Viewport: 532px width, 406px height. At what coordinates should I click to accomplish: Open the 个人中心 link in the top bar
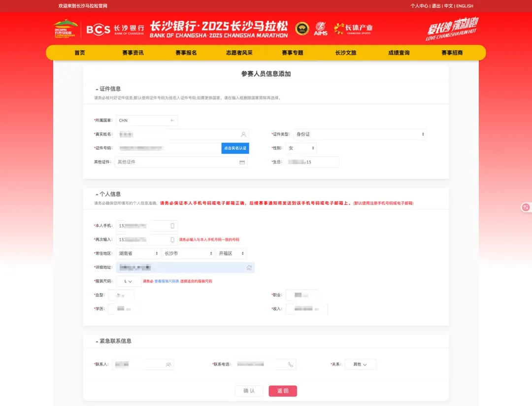pyautogui.click(x=419, y=6)
